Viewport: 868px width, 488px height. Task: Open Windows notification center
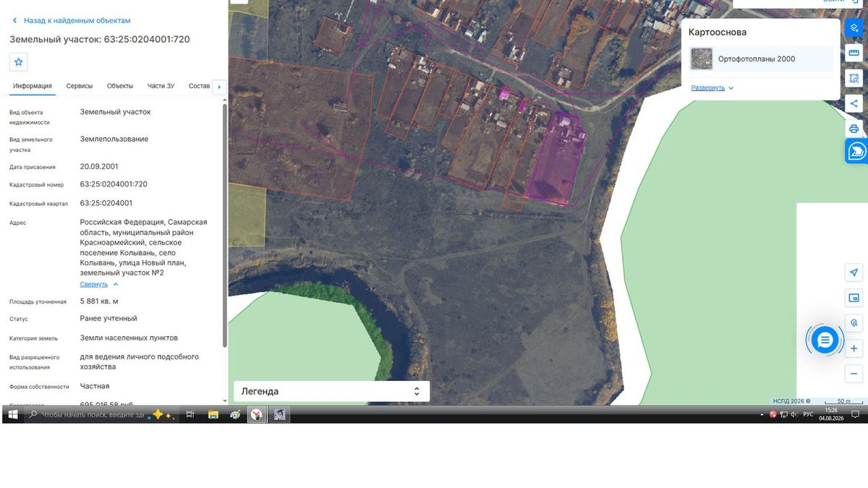(x=855, y=414)
